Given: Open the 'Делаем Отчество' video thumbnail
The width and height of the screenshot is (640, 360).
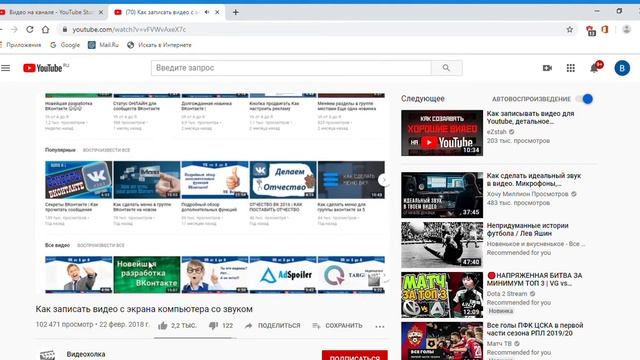Looking at the screenshot, I should [283, 180].
